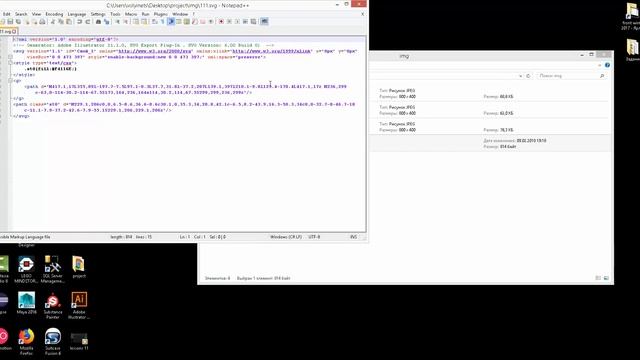Click Maya 2016 desktop shortcut

point(27,303)
